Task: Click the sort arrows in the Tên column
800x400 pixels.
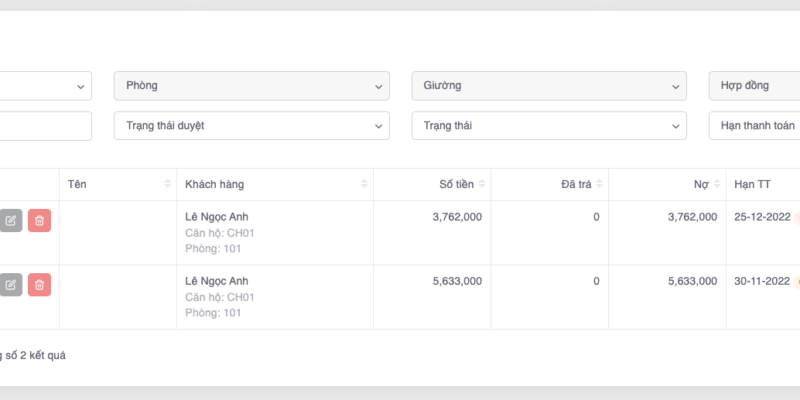Action: [167, 184]
